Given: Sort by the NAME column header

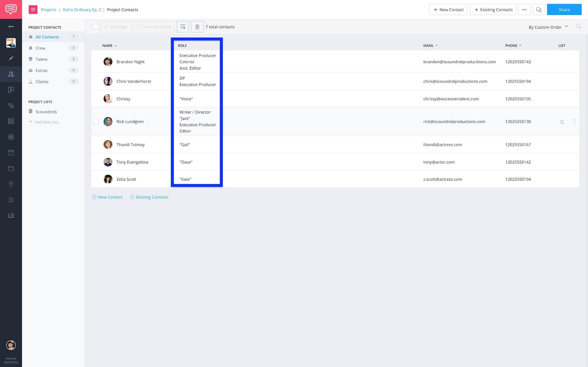Looking at the screenshot, I should point(109,46).
